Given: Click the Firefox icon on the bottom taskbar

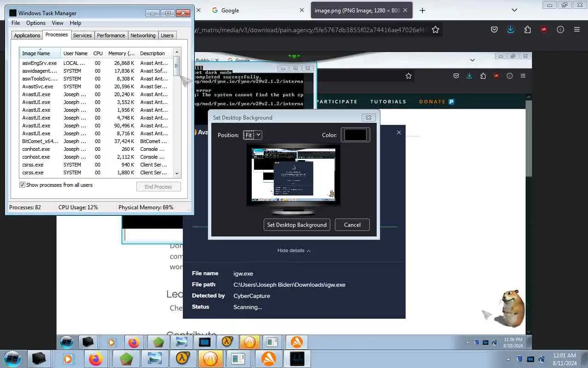Looking at the screenshot, I should [96, 359].
